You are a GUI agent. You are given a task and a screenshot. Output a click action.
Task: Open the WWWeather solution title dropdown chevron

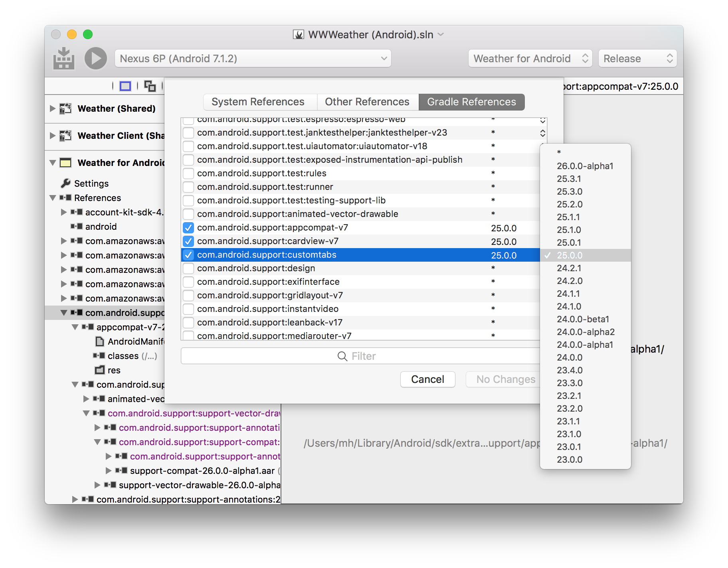click(x=441, y=35)
